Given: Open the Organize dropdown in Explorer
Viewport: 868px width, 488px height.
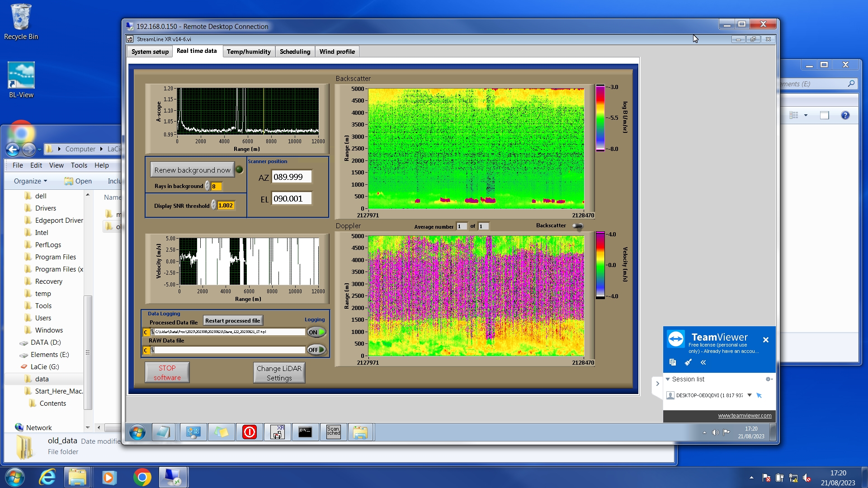Looking at the screenshot, I should 30,181.
